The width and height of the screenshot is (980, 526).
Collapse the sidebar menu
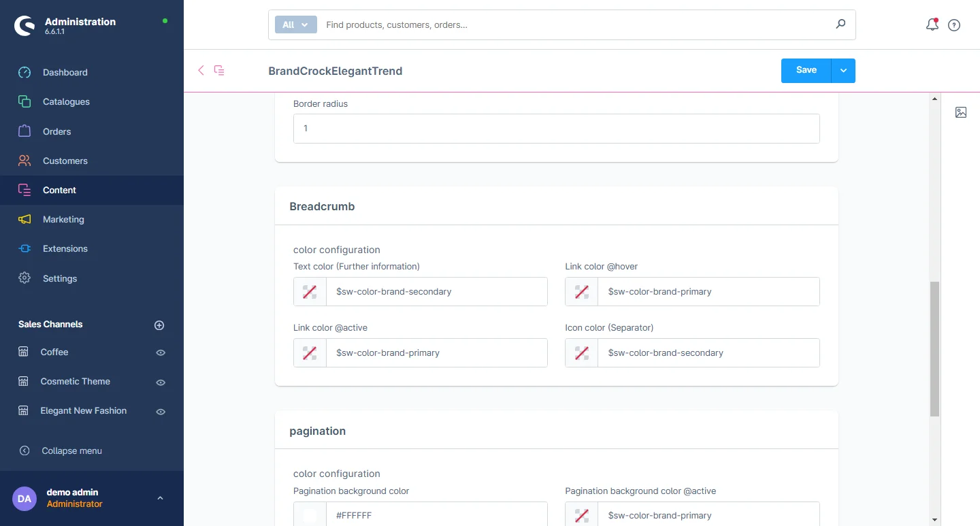[71, 450]
